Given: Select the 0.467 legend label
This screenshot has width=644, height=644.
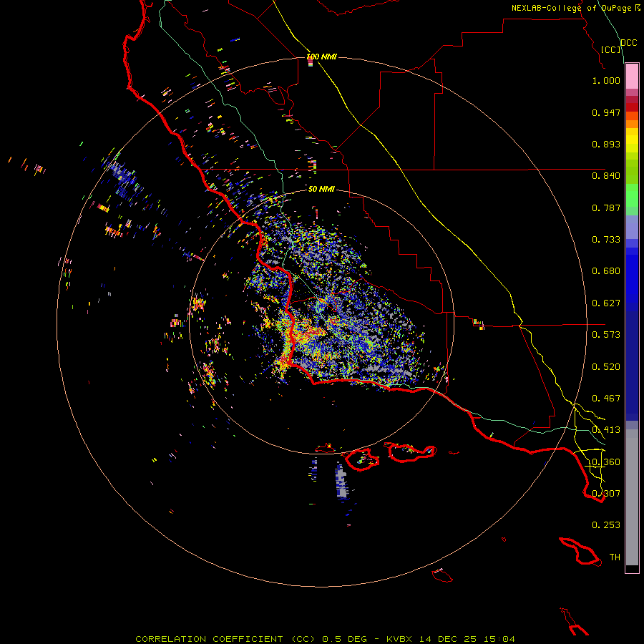Looking at the screenshot, I should coord(606,399).
